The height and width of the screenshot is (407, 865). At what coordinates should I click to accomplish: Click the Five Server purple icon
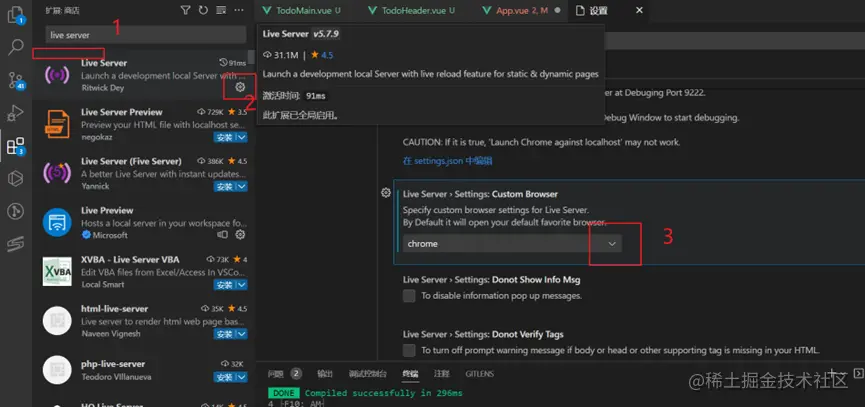pos(57,172)
